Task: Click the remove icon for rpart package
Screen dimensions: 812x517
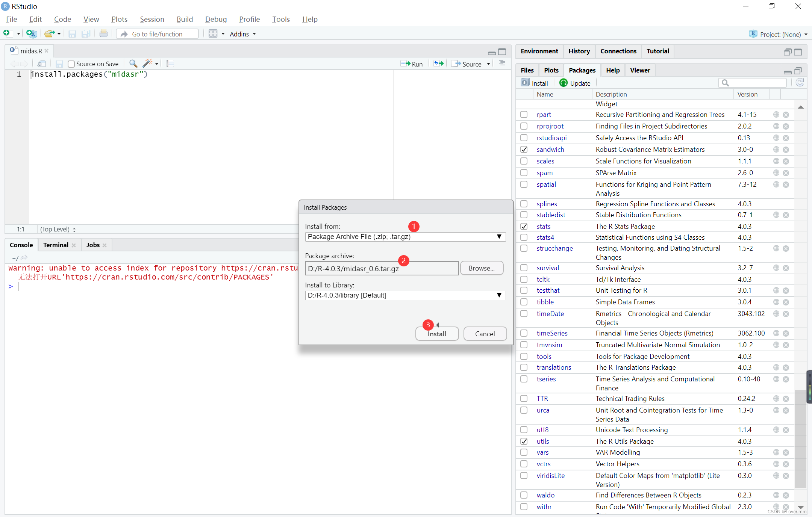Action: pos(786,115)
